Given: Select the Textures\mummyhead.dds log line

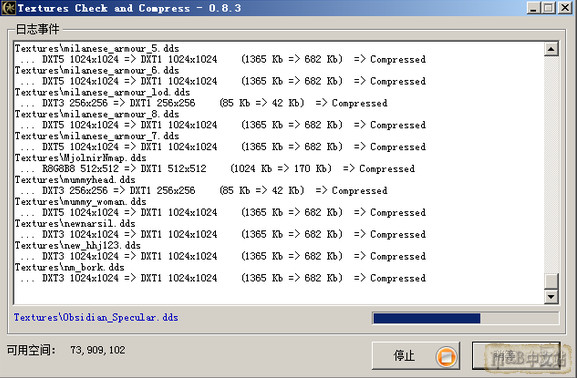Looking at the screenshot, I should [75, 180].
